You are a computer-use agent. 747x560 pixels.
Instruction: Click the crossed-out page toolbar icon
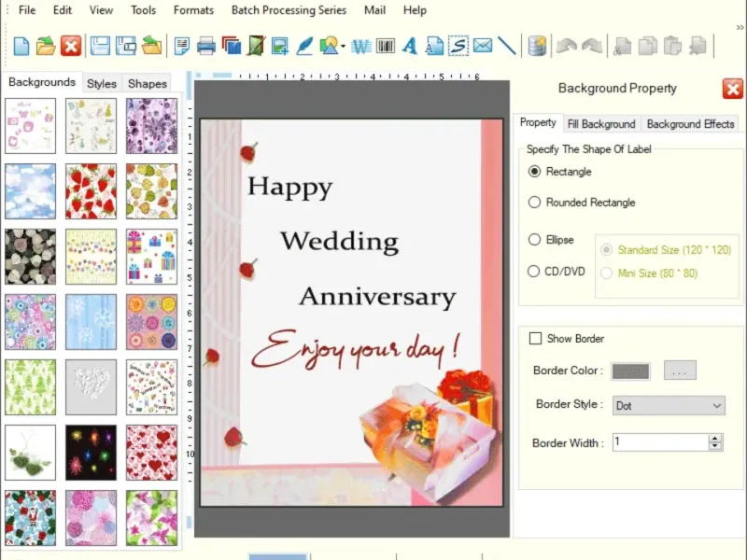[x=256, y=46]
